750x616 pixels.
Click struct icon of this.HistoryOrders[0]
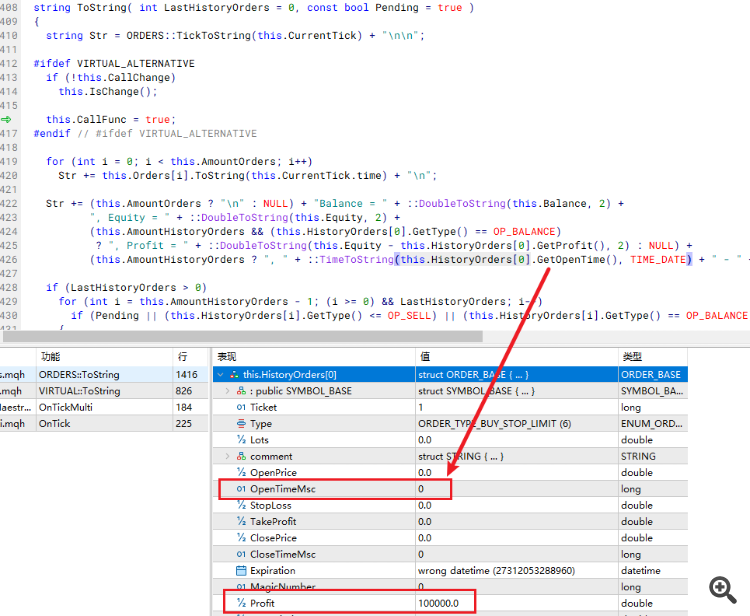pos(234,374)
